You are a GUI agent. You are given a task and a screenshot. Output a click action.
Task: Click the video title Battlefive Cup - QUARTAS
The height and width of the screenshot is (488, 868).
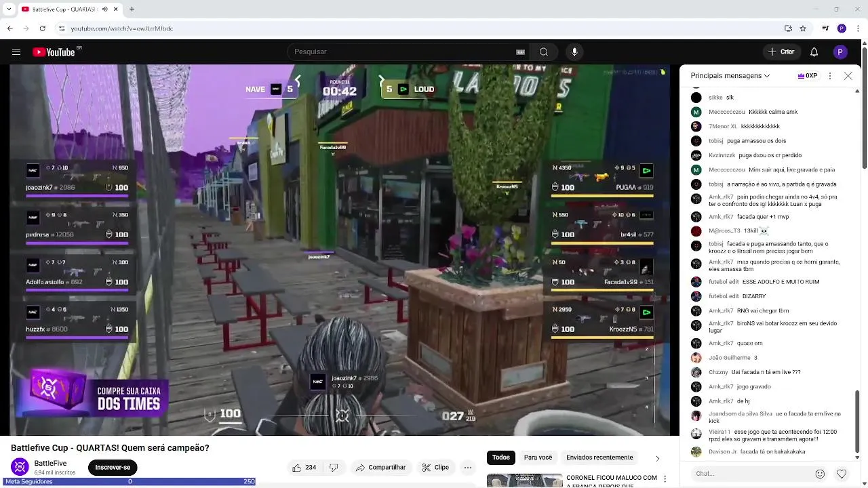110,448
